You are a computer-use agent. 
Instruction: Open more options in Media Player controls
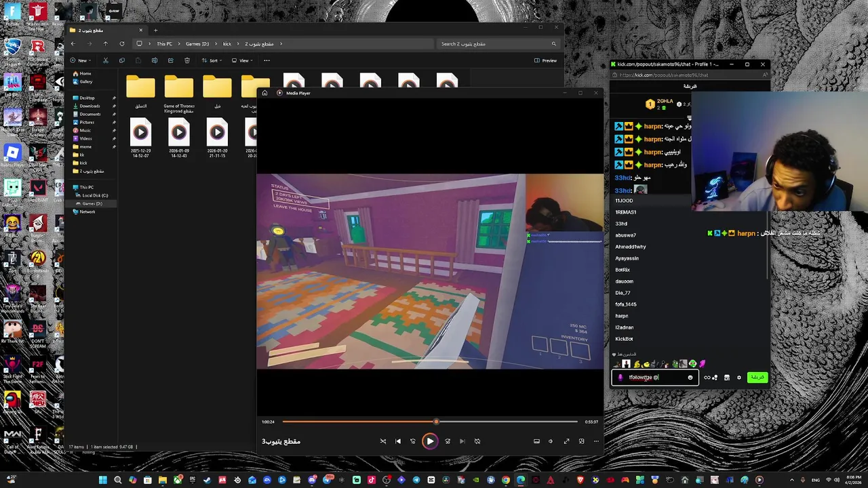click(596, 441)
